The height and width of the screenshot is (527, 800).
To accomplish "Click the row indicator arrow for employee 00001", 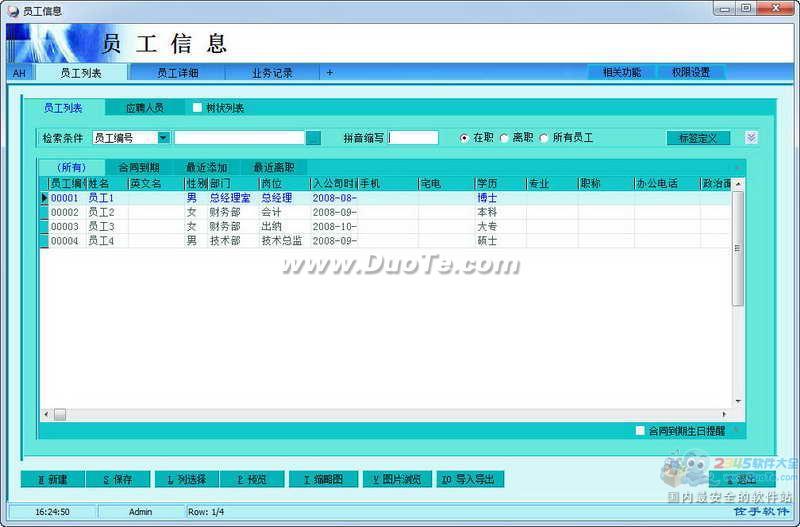I will (x=44, y=198).
